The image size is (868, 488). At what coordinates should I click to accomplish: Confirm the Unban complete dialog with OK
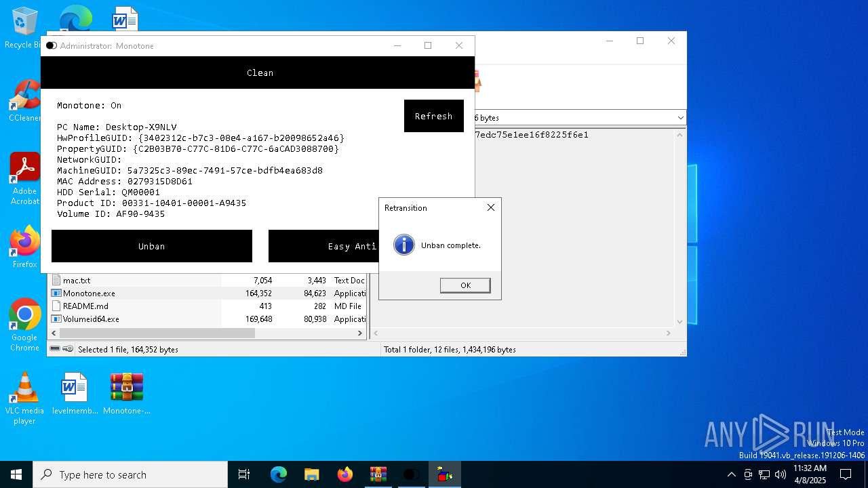[465, 285]
